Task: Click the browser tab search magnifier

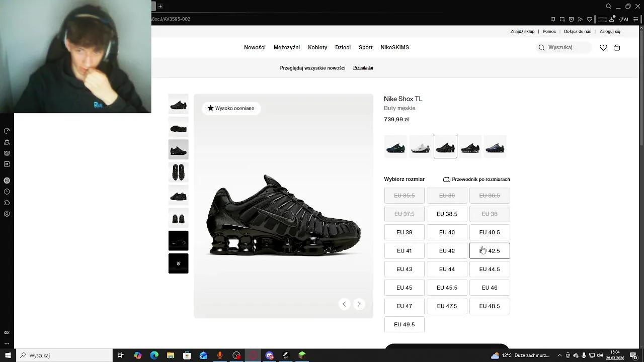Action: (608, 6)
